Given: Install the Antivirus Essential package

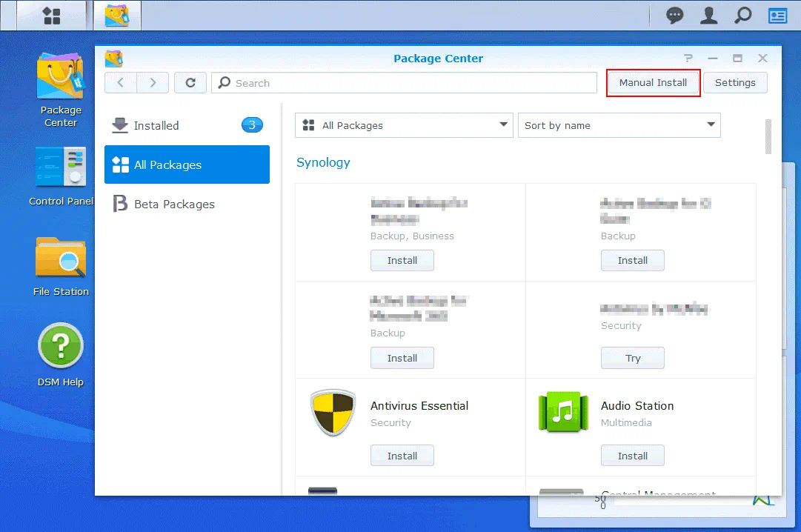Looking at the screenshot, I should pyautogui.click(x=402, y=456).
